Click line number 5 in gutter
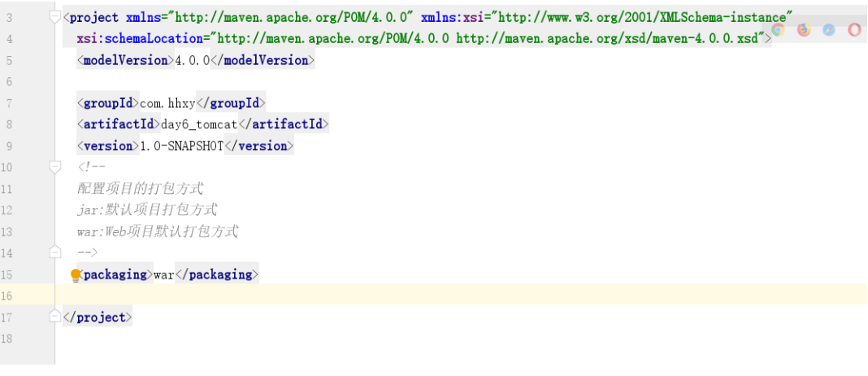 [x=10, y=60]
